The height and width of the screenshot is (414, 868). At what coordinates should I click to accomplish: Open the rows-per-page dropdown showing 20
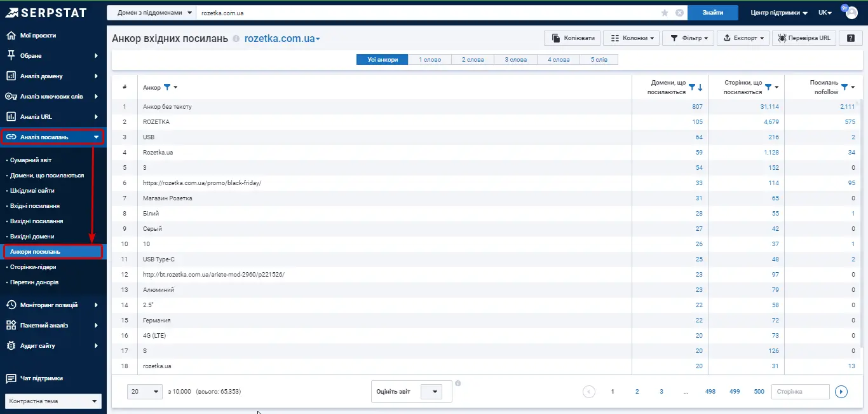pos(145,392)
